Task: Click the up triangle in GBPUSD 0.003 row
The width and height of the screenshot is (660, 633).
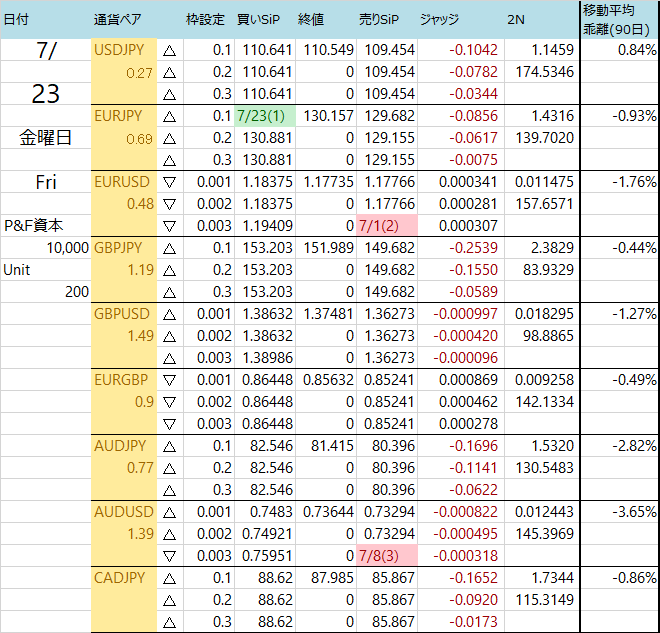Action: point(169,358)
